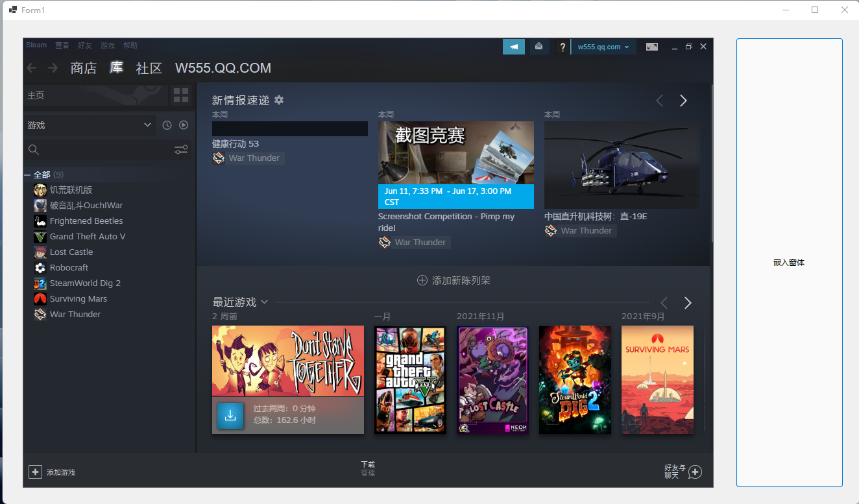
Task: Show previous games in 最近游戏 shelf
Action: click(x=664, y=303)
